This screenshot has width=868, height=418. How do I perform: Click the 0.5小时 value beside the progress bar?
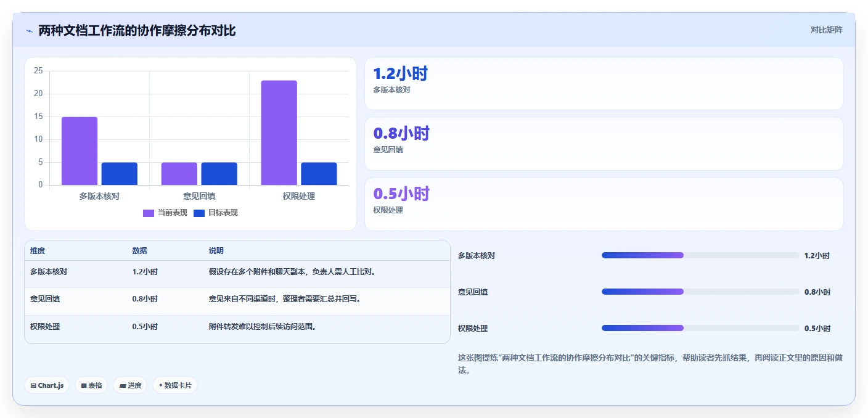(x=817, y=329)
